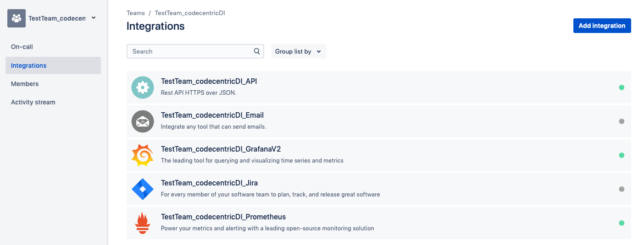Click the magnifier icon in search box
This screenshot has height=245, width=644.
[x=257, y=51]
